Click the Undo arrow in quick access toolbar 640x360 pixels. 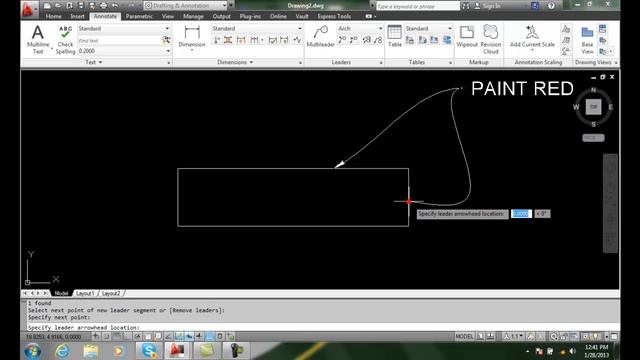[x=115, y=6]
